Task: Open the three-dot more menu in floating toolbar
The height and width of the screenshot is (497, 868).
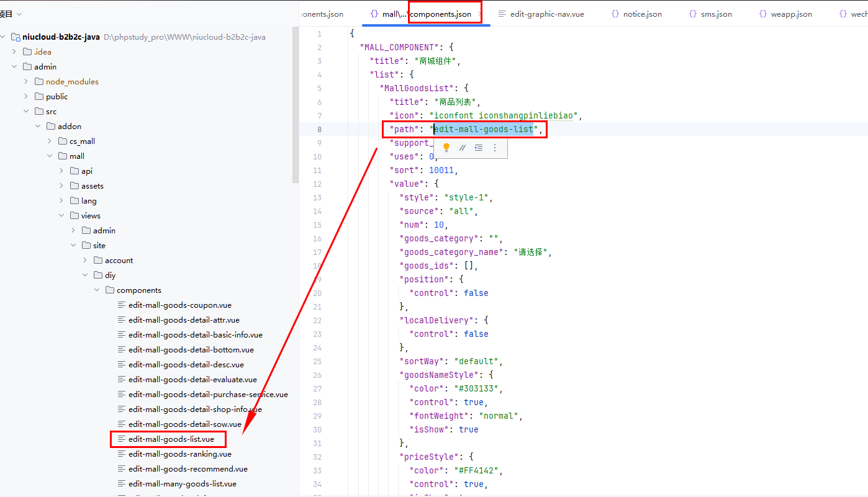Action: [x=495, y=148]
